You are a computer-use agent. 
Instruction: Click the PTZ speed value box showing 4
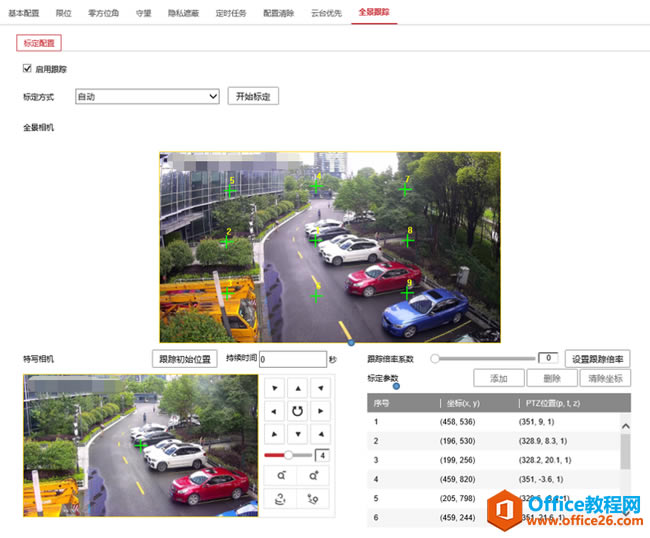(x=322, y=455)
